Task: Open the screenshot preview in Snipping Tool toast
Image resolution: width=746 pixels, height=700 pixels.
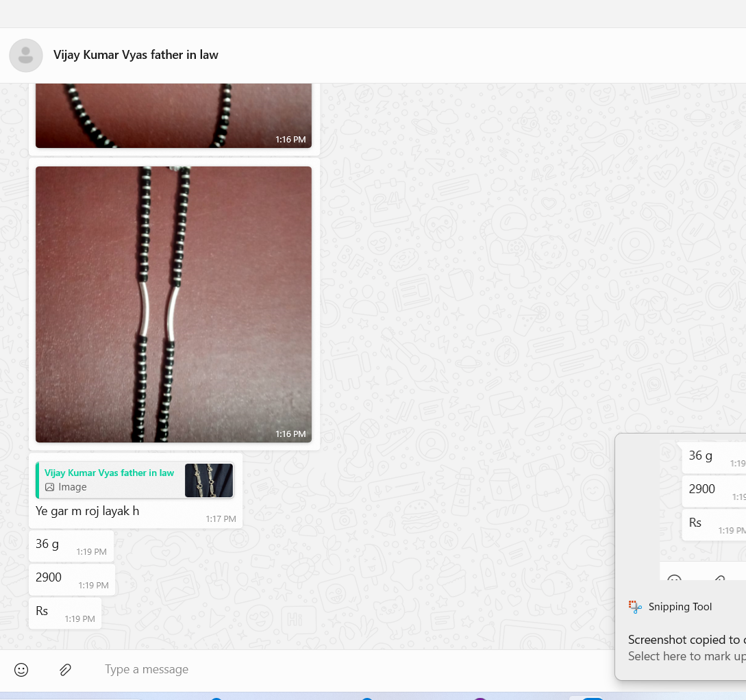Action: (x=703, y=511)
